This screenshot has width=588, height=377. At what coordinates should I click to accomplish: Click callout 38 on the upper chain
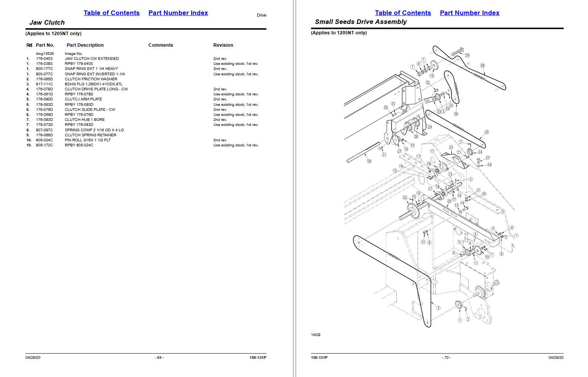click(x=482, y=66)
